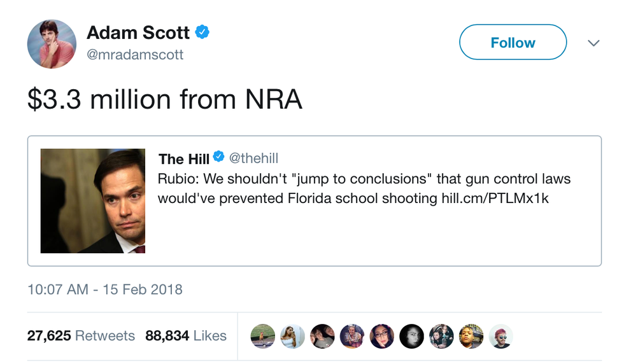View the 88,834 Likes list
Image resolution: width=624 pixels, height=364 pixels.
coord(186,335)
